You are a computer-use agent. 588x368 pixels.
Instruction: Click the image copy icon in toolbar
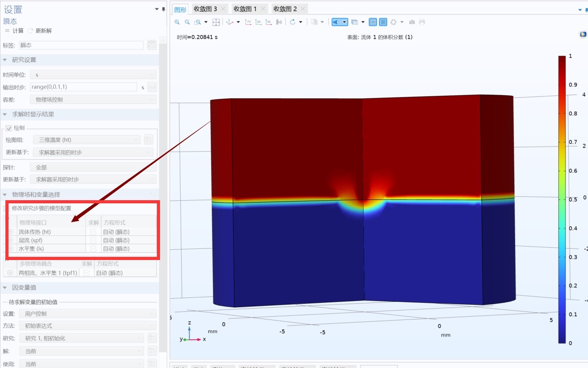[x=314, y=22]
